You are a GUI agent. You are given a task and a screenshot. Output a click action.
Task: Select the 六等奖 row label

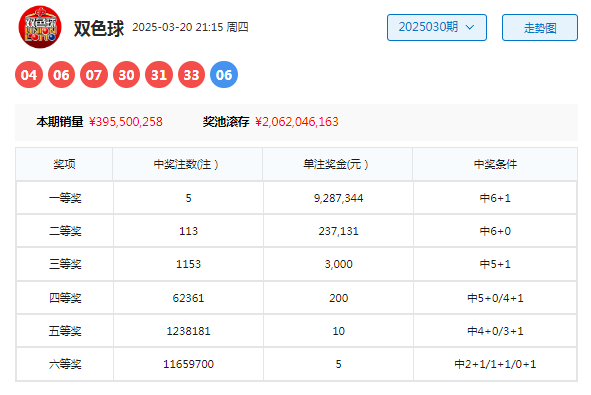click(65, 364)
